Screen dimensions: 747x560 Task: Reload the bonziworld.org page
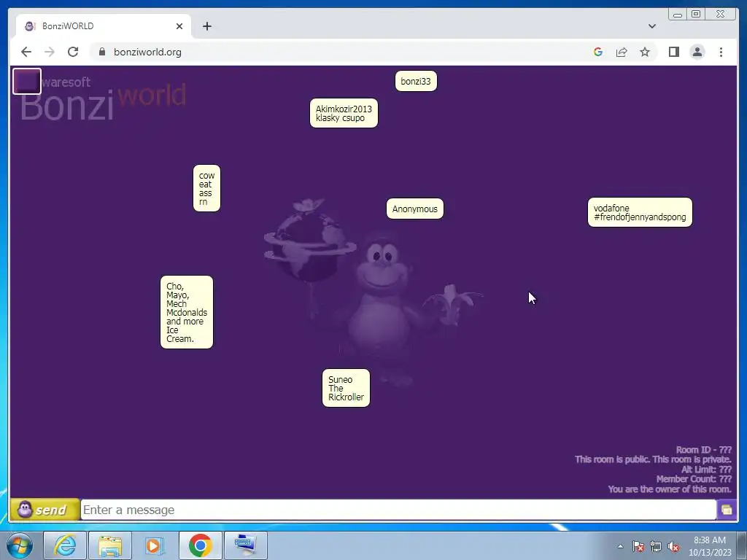click(73, 52)
